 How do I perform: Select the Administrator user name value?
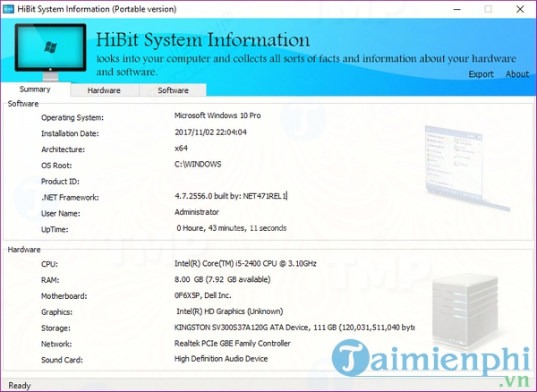(x=197, y=212)
